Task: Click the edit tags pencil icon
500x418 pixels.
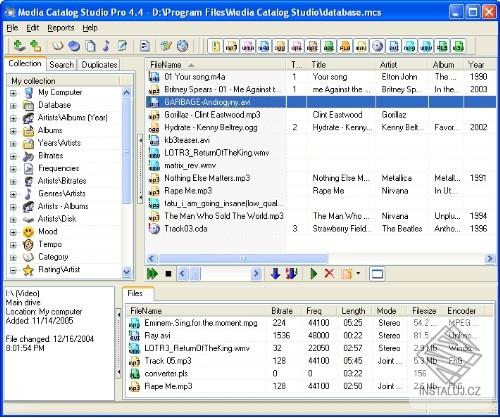Action: pyautogui.click(x=122, y=46)
